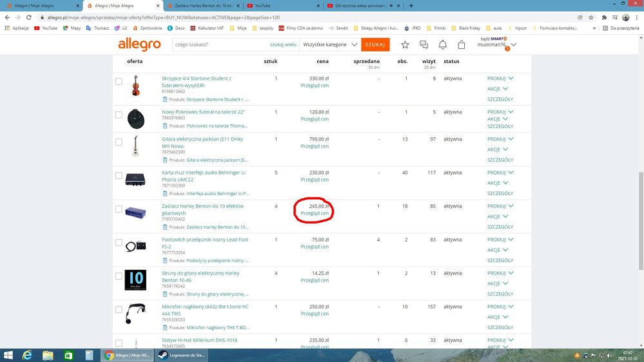This screenshot has width=644, height=362.
Task: Expand the Wszystkie kategorie dropdown
Action: tap(330, 44)
